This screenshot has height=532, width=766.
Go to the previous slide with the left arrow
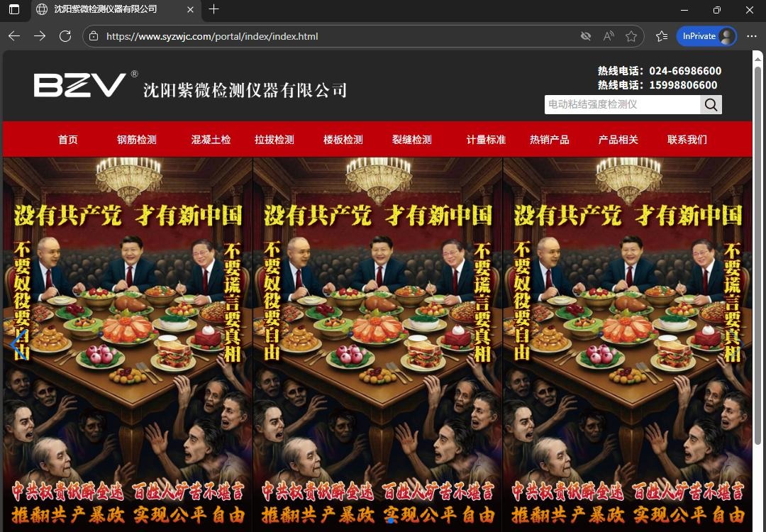(18, 344)
